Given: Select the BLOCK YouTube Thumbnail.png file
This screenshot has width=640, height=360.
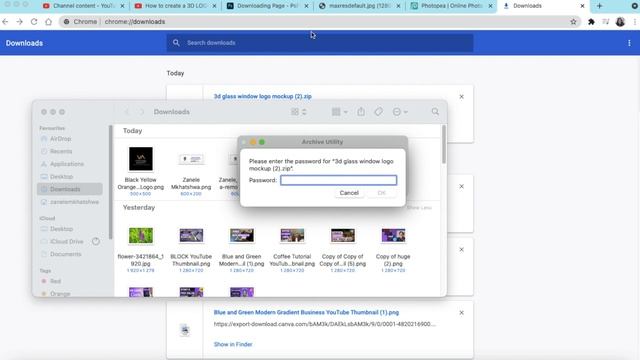Looking at the screenshot, I should (191, 249).
